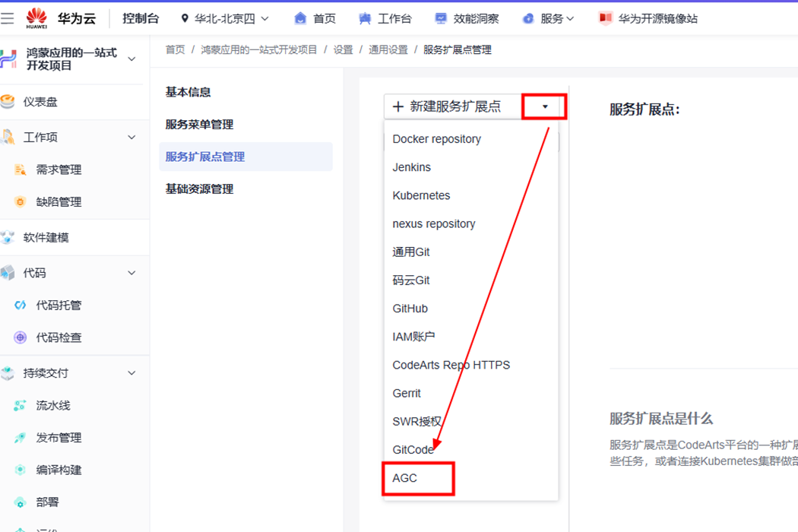798x532 pixels.
Task: Click 设置 breadcrumb link
Action: [343, 50]
